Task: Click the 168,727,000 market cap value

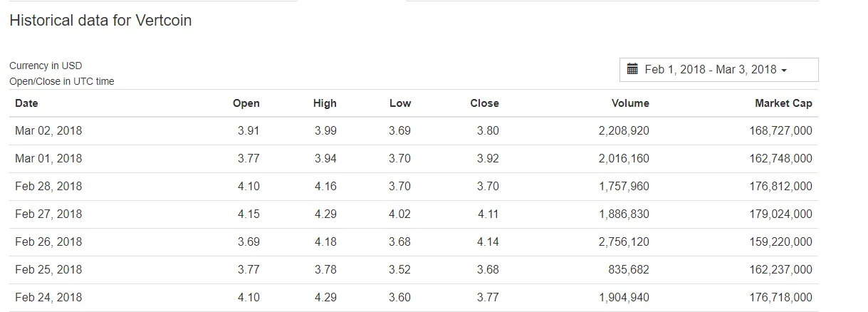Action: [x=780, y=131]
